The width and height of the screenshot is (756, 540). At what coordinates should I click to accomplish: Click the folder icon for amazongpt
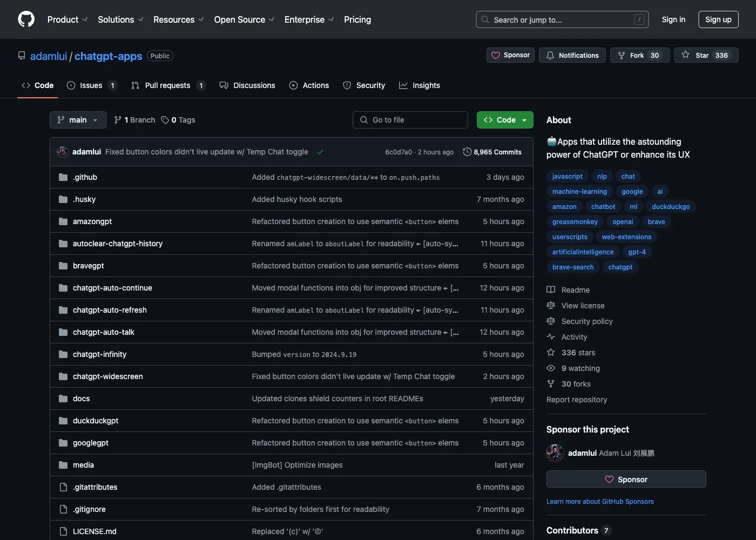[x=63, y=221]
